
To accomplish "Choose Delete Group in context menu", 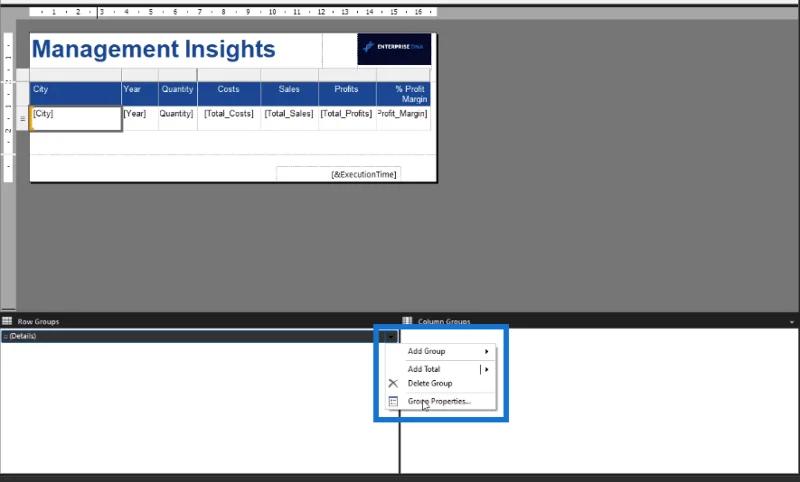I will pos(440,384).
